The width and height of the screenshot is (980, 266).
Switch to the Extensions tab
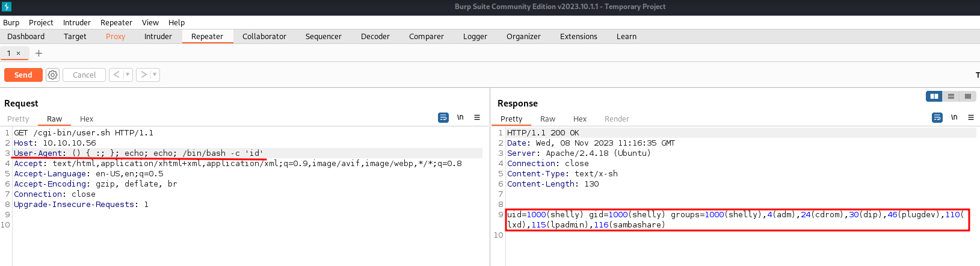pyautogui.click(x=579, y=36)
